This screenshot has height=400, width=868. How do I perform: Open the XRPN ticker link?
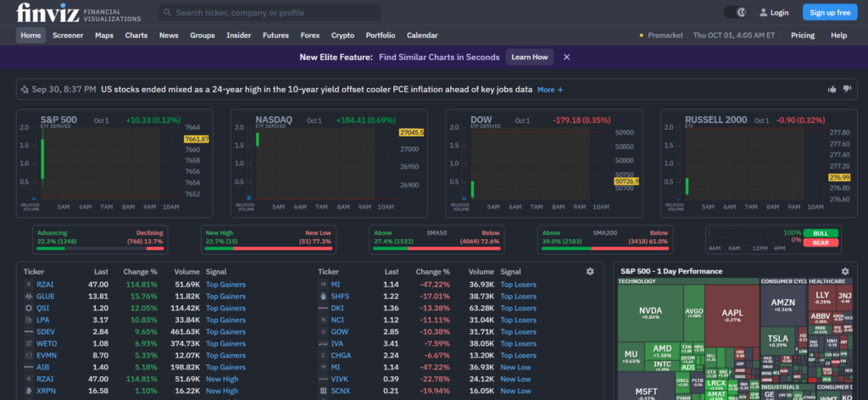click(x=46, y=391)
